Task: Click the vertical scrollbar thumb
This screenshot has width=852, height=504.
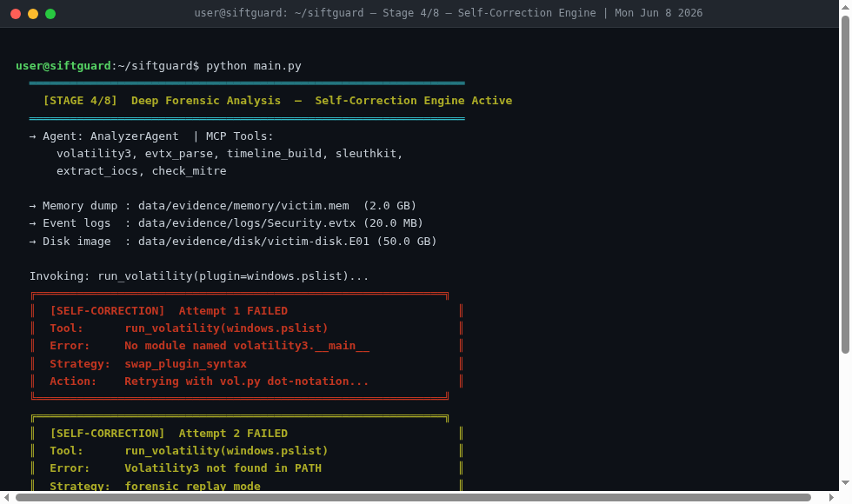Action: point(845,184)
